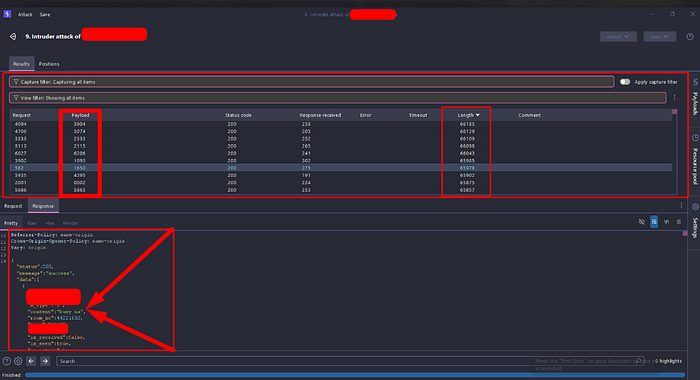Select the Pretty view tab
700x380 pixels.
[x=11, y=223]
